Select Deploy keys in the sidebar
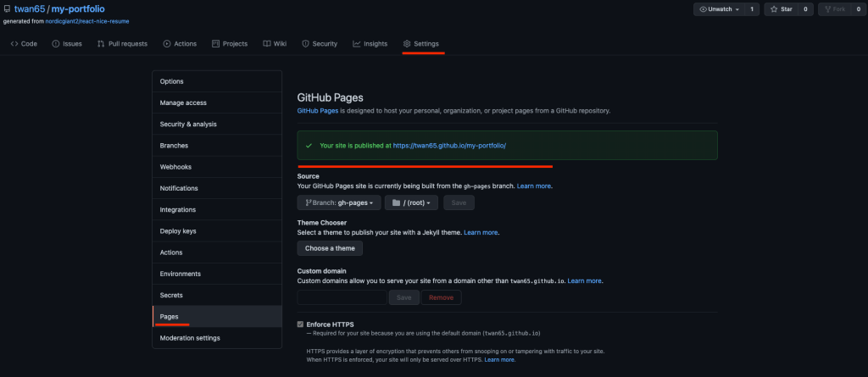 pyautogui.click(x=178, y=231)
